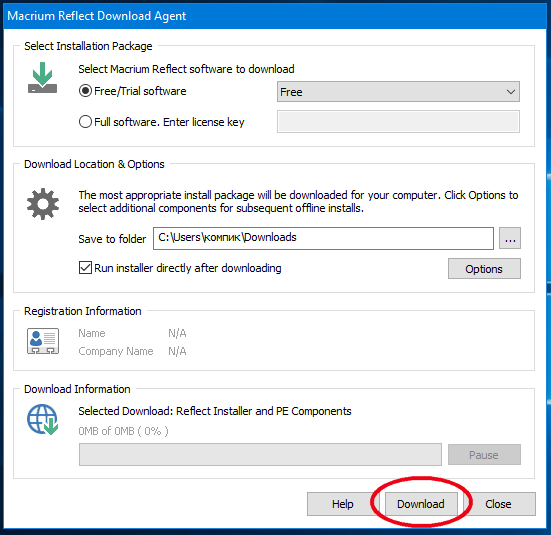Viewport: 551px width, 535px height.
Task: Click the green download arrow icon
Action: pyautogui.click(x=42, y=78)
